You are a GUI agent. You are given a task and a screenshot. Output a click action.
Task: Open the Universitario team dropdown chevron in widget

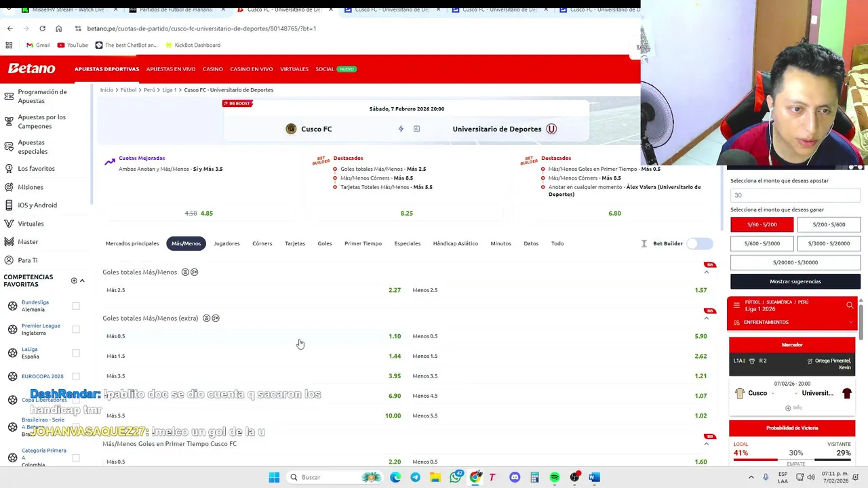(x=797, y=394)
